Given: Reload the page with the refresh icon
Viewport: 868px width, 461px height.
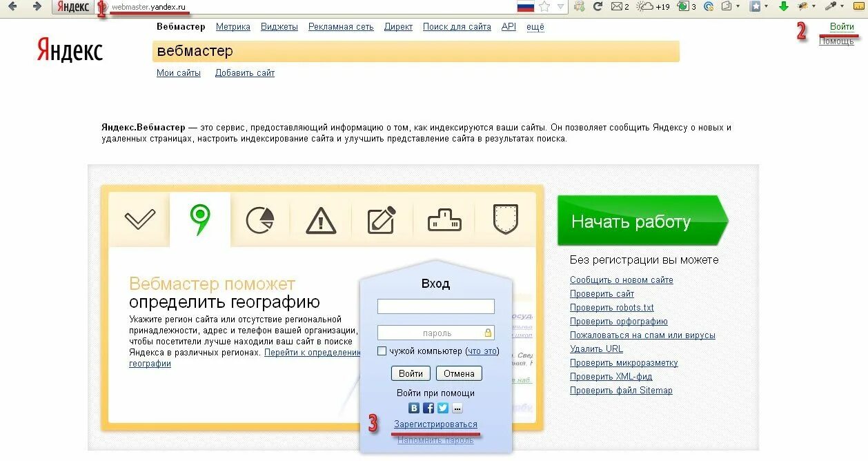Looking at the screenshot, I should [598, 6].
